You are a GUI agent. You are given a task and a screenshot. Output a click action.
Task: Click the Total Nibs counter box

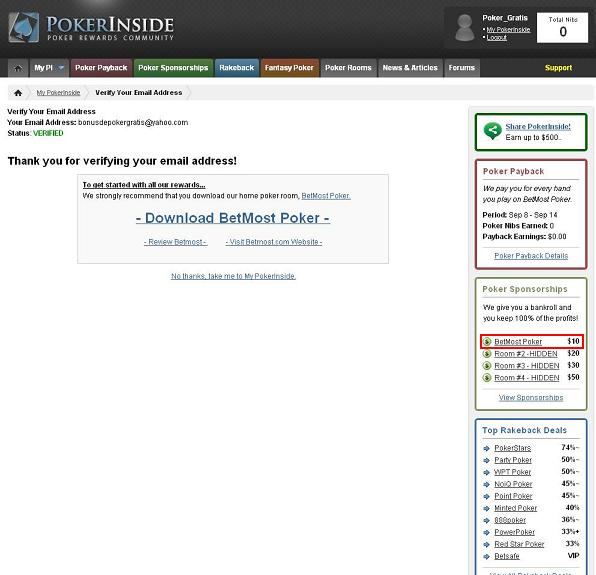(x=563, y=28)
